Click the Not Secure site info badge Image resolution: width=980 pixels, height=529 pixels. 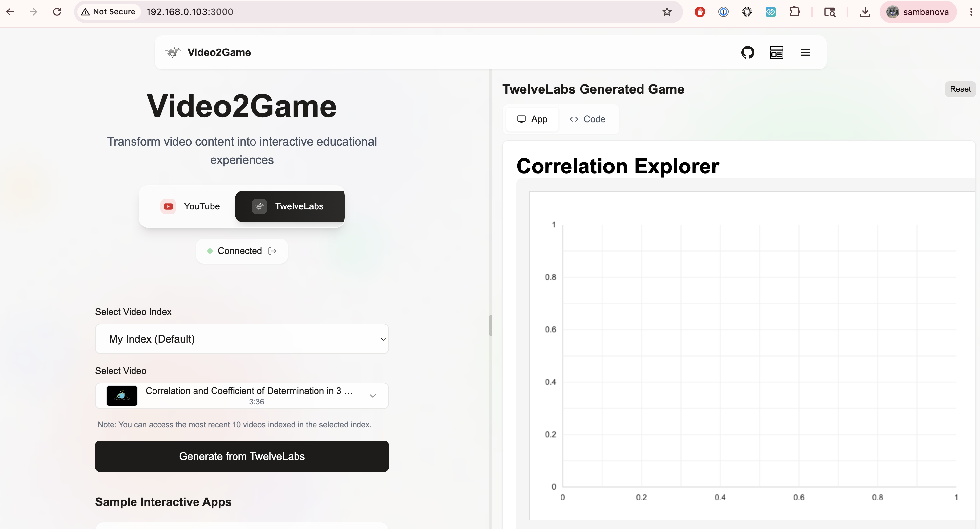109,12
